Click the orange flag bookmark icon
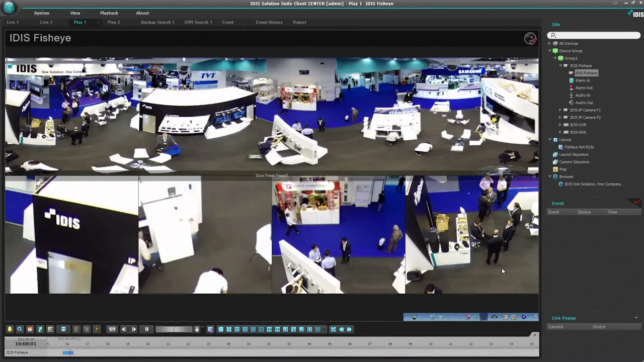The image size is (644, 362). (97, 329)
